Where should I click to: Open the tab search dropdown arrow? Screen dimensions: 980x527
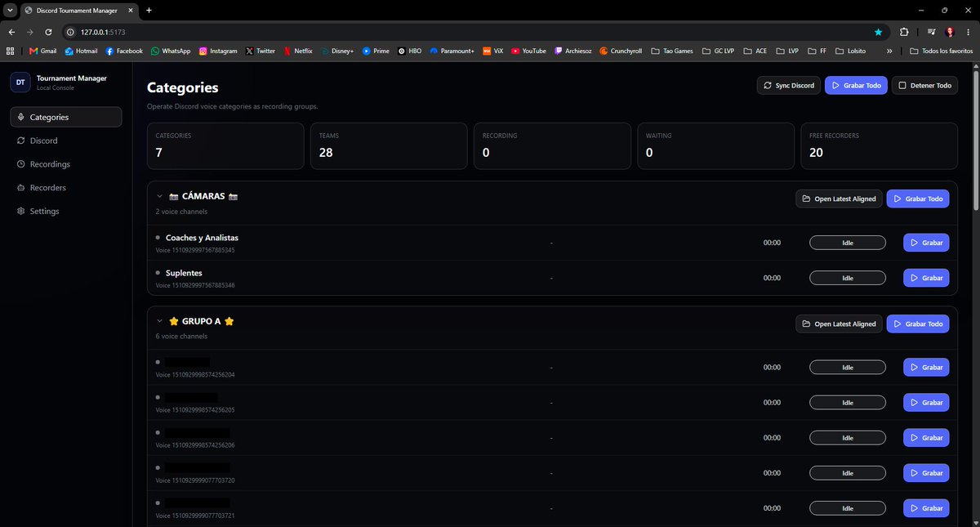tap(9, 10)
